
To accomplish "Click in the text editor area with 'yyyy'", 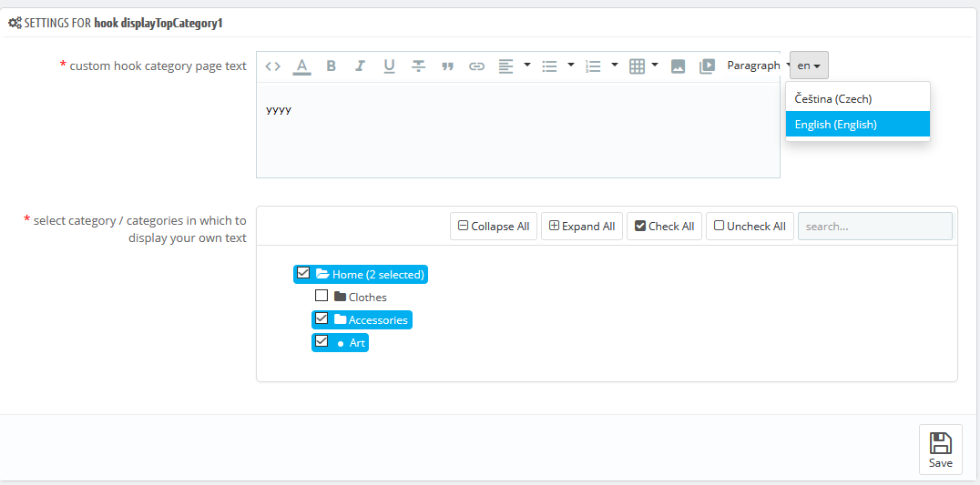I will pyautogui.click(x=518, y=130).
